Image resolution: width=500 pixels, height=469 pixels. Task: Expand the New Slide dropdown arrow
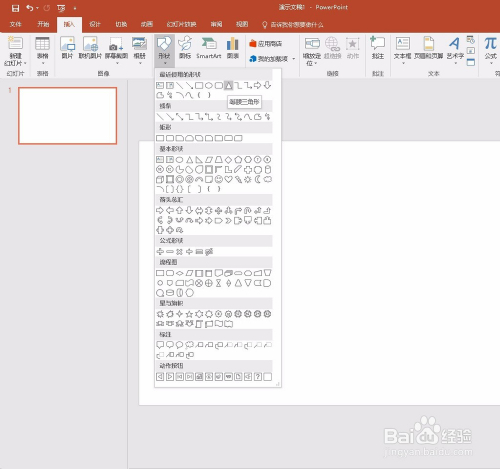[x=25, y=63]
